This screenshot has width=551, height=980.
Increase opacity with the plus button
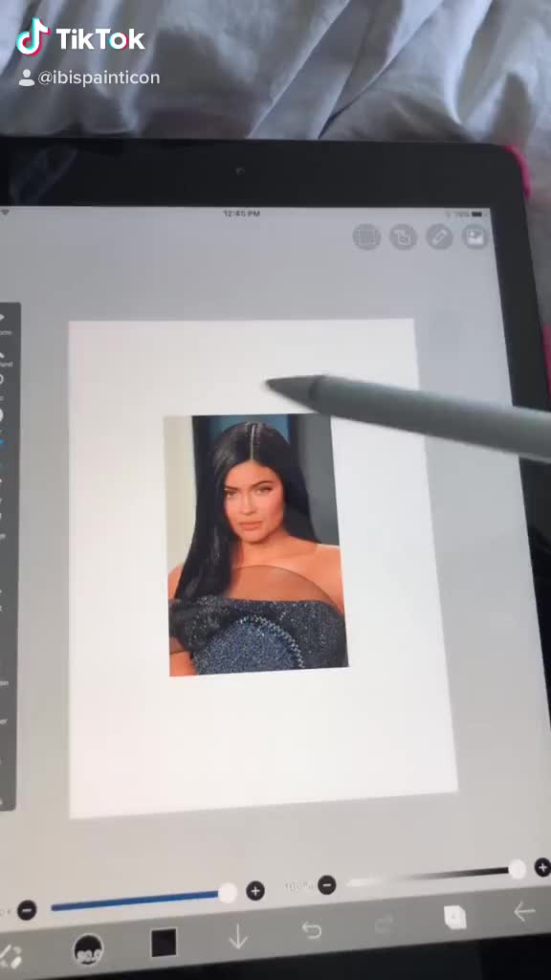542,867
